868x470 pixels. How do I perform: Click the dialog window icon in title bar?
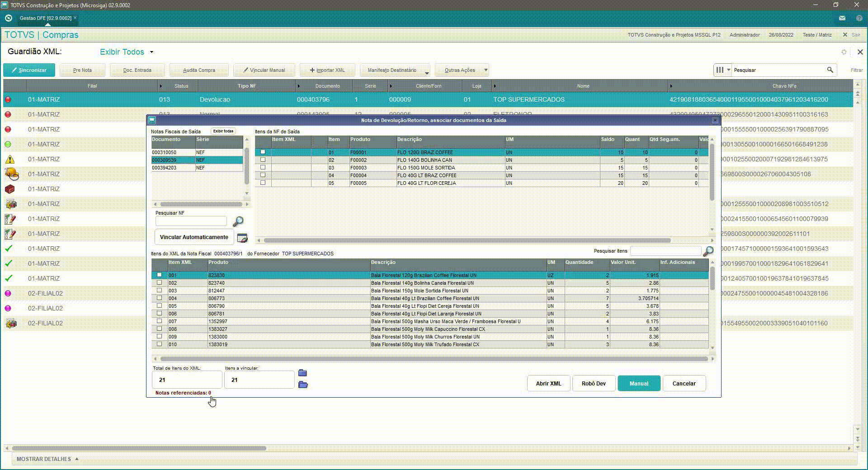pos(152,120)
